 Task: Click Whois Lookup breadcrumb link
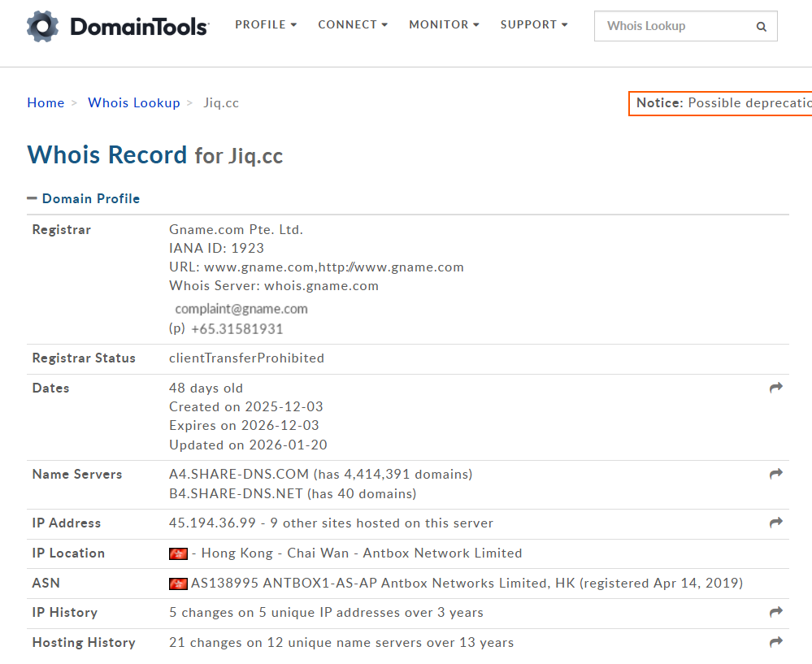[x=134, y=102]
